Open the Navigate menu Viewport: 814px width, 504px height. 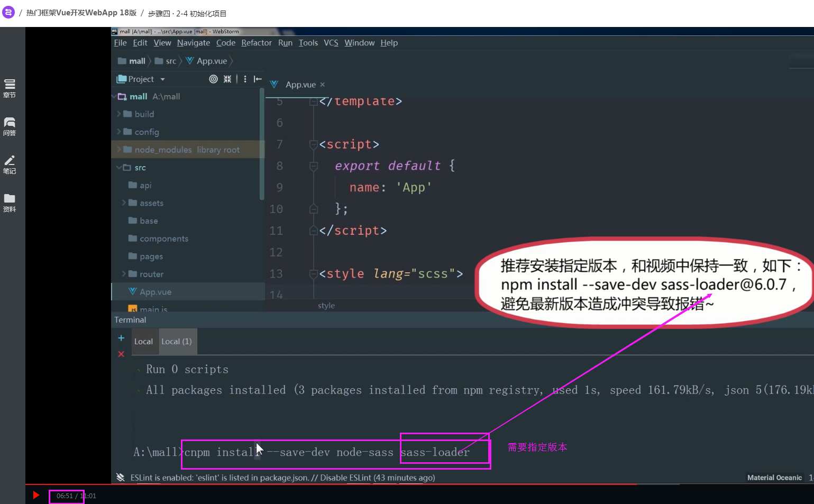point(194,43)
